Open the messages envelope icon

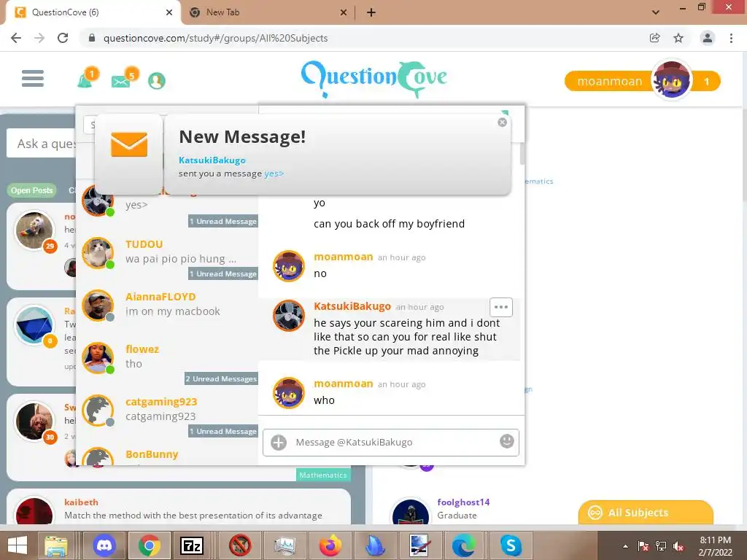point(122,80)
